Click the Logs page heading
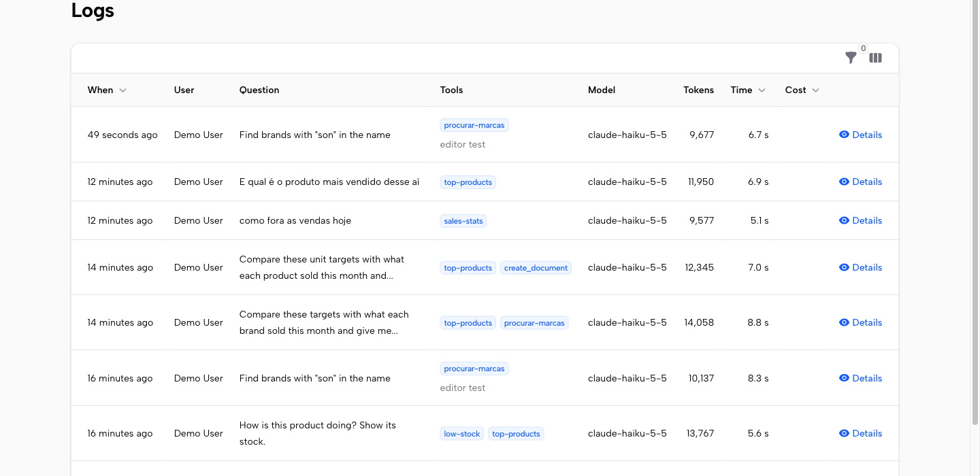 (93, 11)
